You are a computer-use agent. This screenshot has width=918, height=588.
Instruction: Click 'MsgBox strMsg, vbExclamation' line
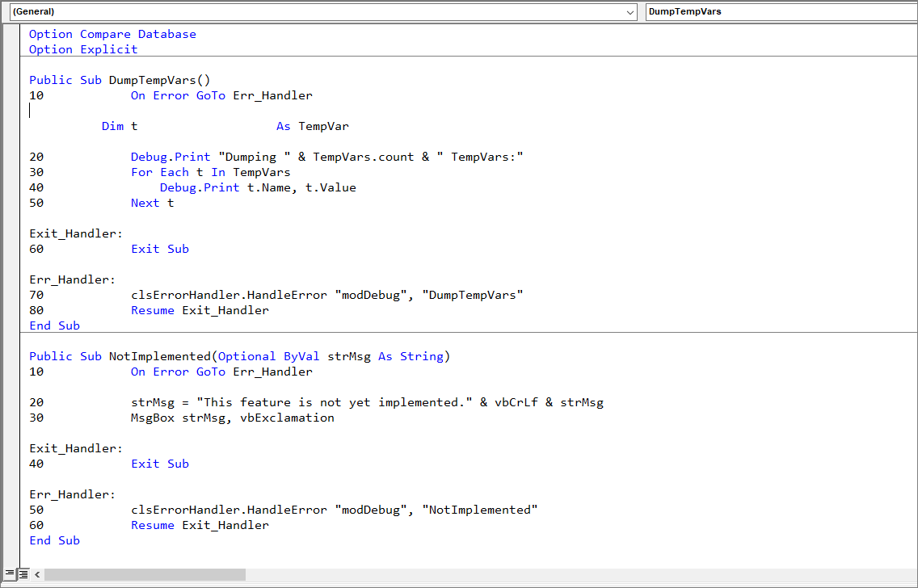[233, 418]
